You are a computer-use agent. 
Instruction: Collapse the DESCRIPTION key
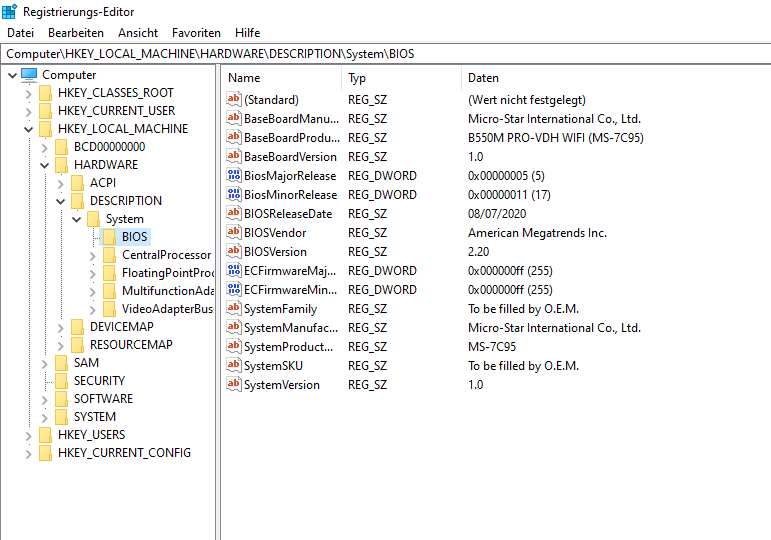(60, 201)
